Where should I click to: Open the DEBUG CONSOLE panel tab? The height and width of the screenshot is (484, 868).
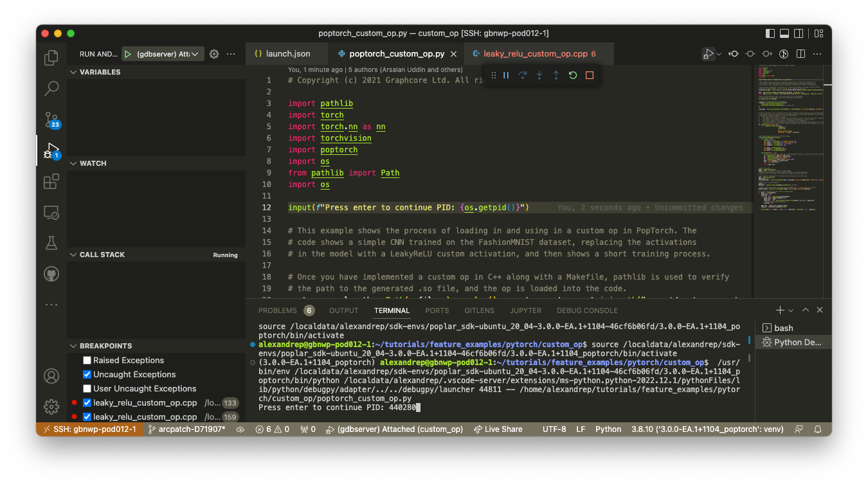[x=587, y=310]
